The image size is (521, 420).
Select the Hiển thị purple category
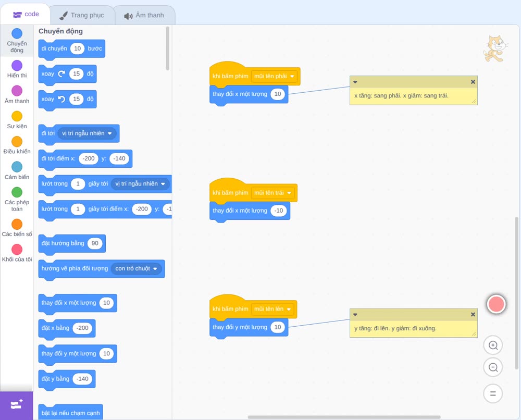[x=17, y=66]
